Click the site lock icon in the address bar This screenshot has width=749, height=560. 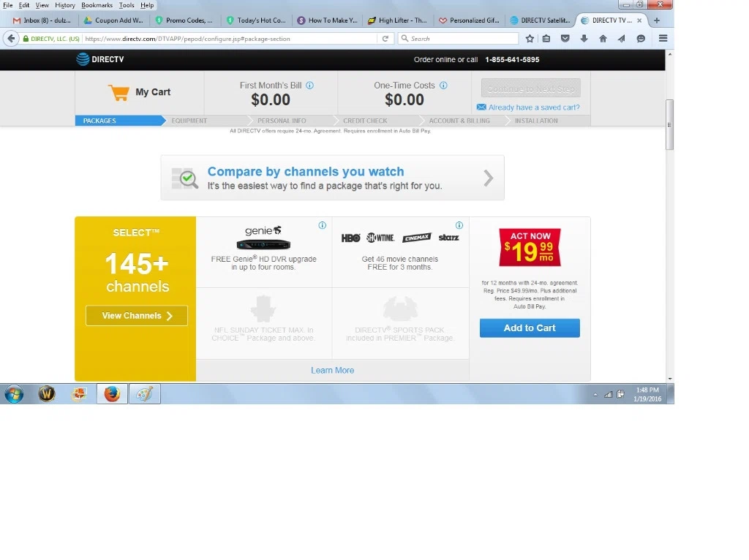(26, 39)
